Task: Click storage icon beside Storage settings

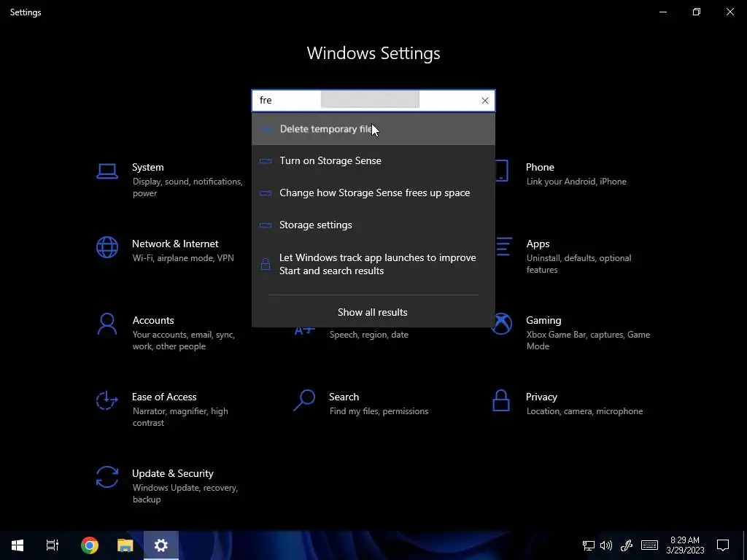Action: (266, 225)
